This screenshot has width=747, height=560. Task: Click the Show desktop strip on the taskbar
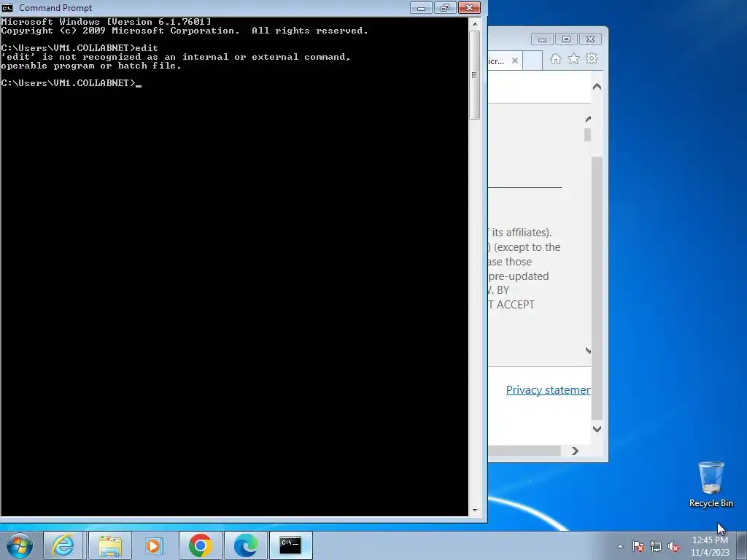tap(742, 545)
